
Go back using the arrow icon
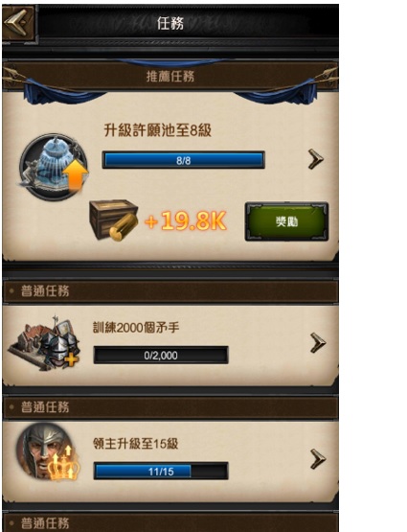(x=18, y=24)
